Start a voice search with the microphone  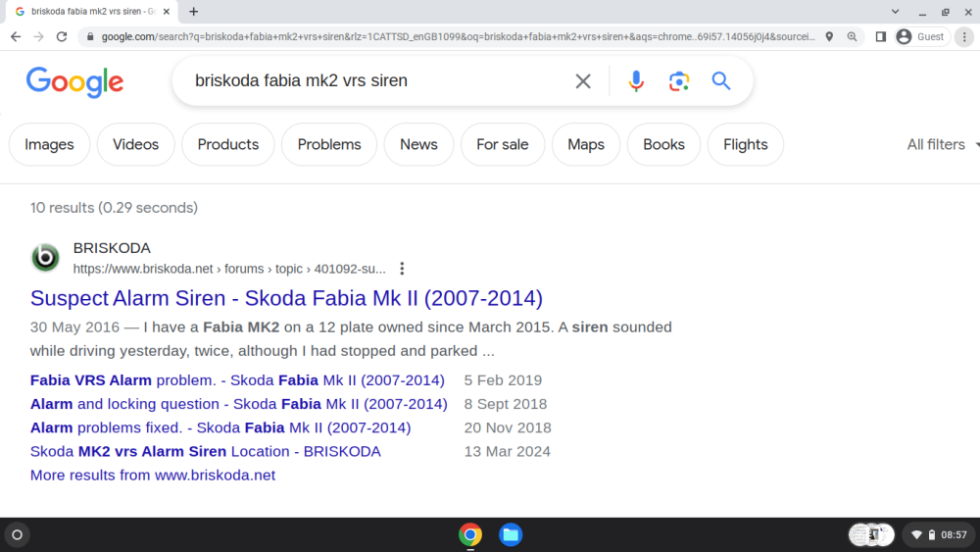(636, 81)
